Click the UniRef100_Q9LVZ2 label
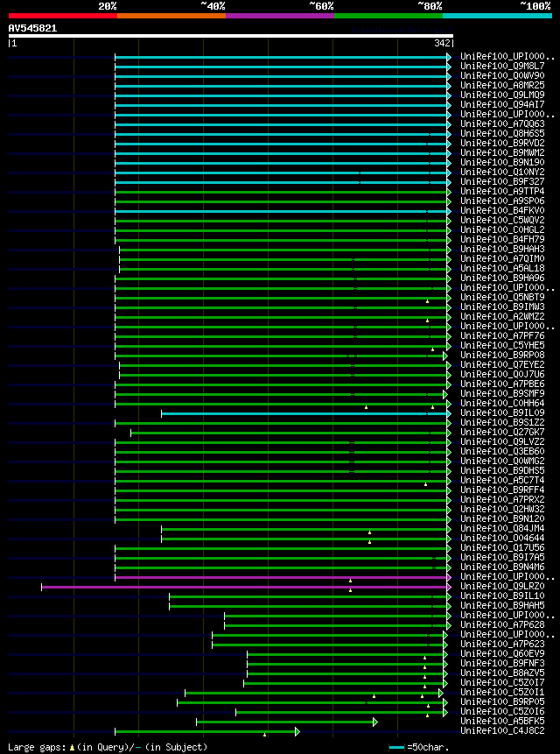Image resolution: width=560 pixels, height=754 pixels. pyautogui.click(x=502, y=441)
